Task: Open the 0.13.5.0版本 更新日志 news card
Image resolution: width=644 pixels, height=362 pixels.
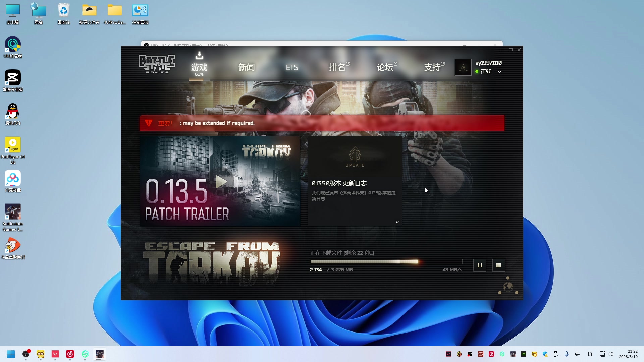Action: pyautogui.click(x=355, y=181)
